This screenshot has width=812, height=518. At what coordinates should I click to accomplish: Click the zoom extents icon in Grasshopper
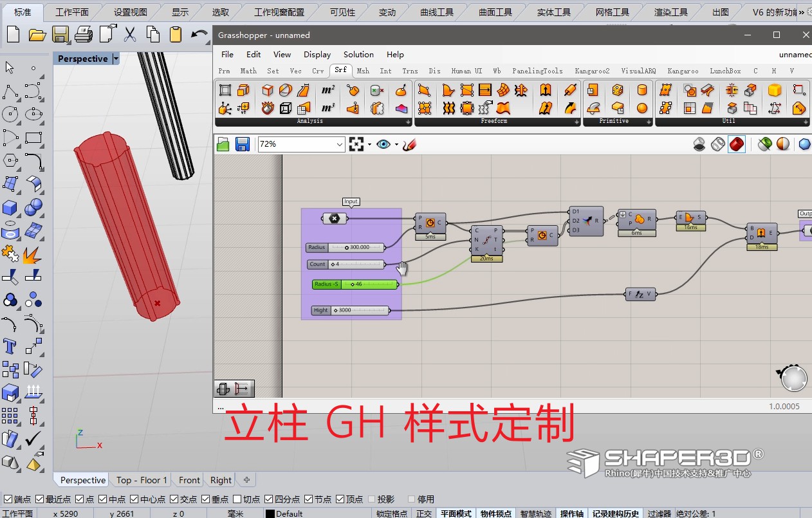tap(356, 144)
